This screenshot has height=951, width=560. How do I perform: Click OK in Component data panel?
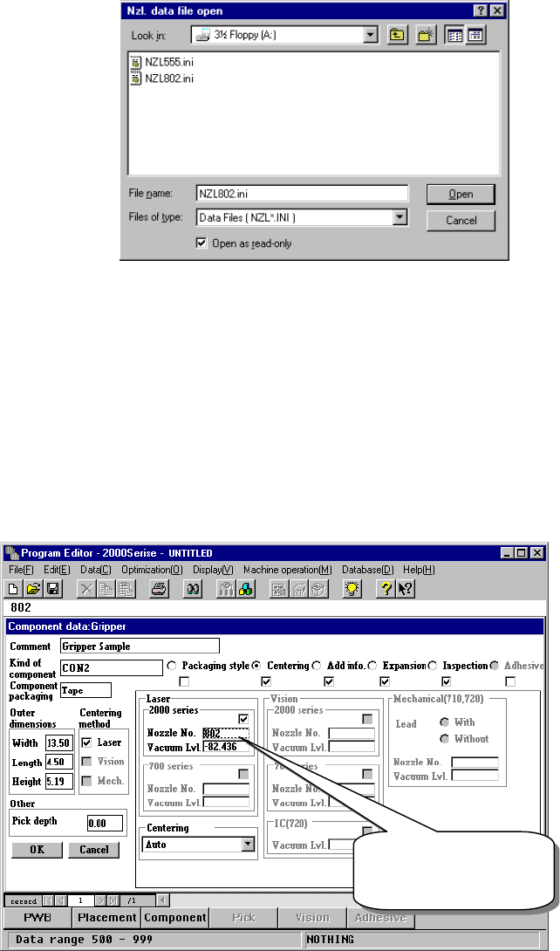(37, 850)
